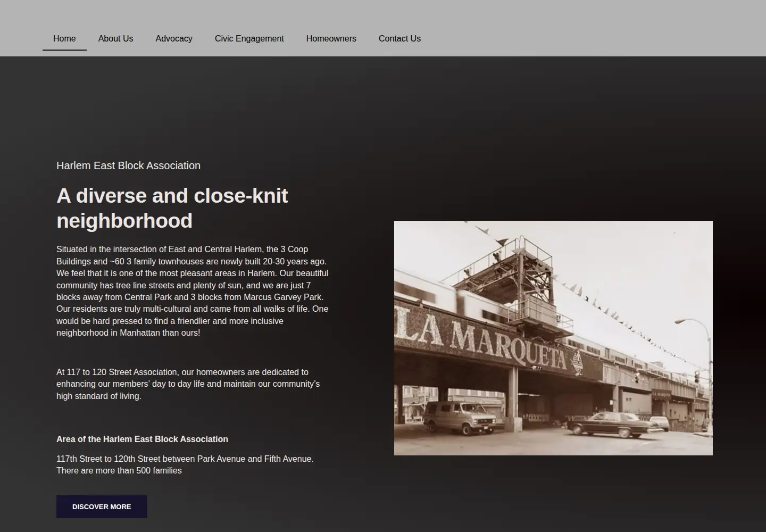Click the 'Area of the Harlem East Block Association' heading
The image size is (766, 532).
click(x=142, y=439)
